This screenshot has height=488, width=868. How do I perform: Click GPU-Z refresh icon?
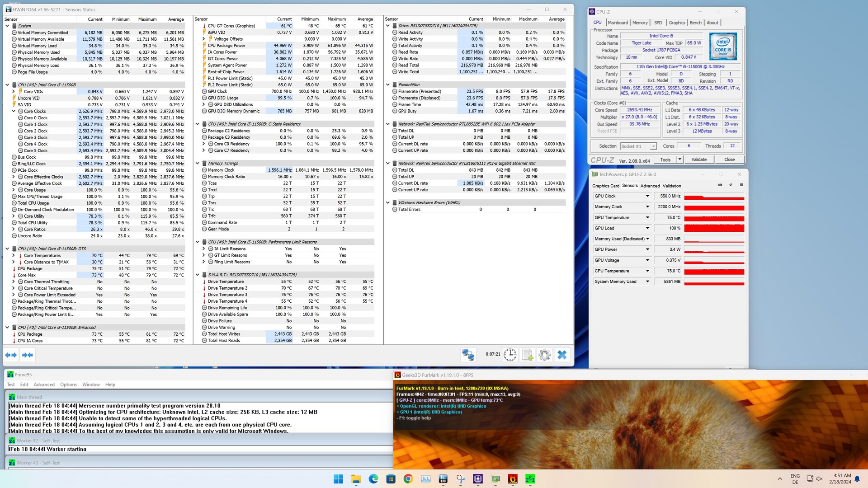pos(731,185)
